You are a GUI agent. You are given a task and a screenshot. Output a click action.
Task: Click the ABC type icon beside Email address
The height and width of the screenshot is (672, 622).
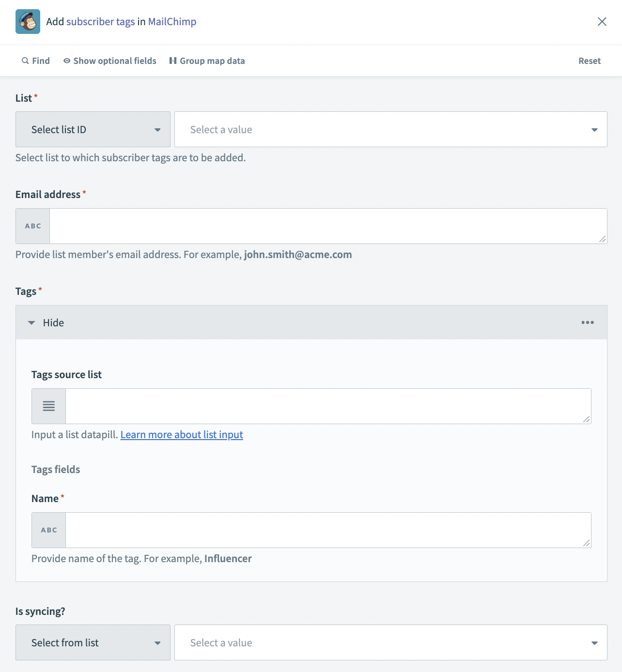click(x=32, y=226)
